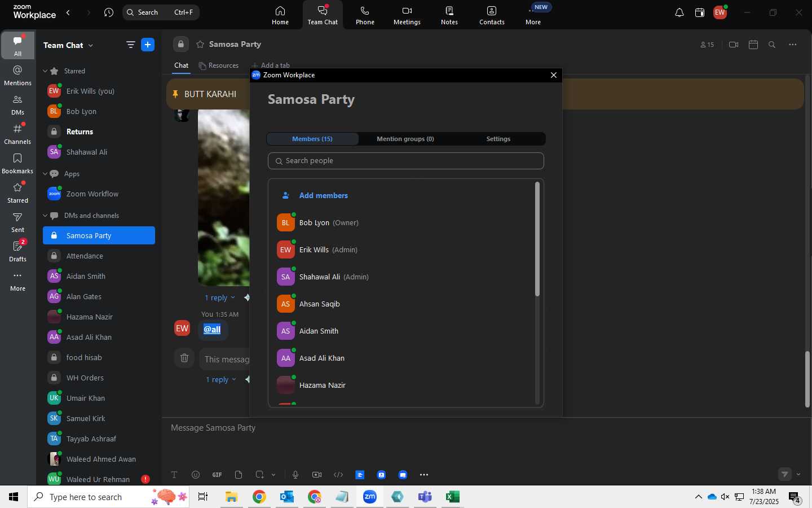Switch to Mention groups (0) tab
This screenshot has width=812, height=508.
click(x=405, y=139)
